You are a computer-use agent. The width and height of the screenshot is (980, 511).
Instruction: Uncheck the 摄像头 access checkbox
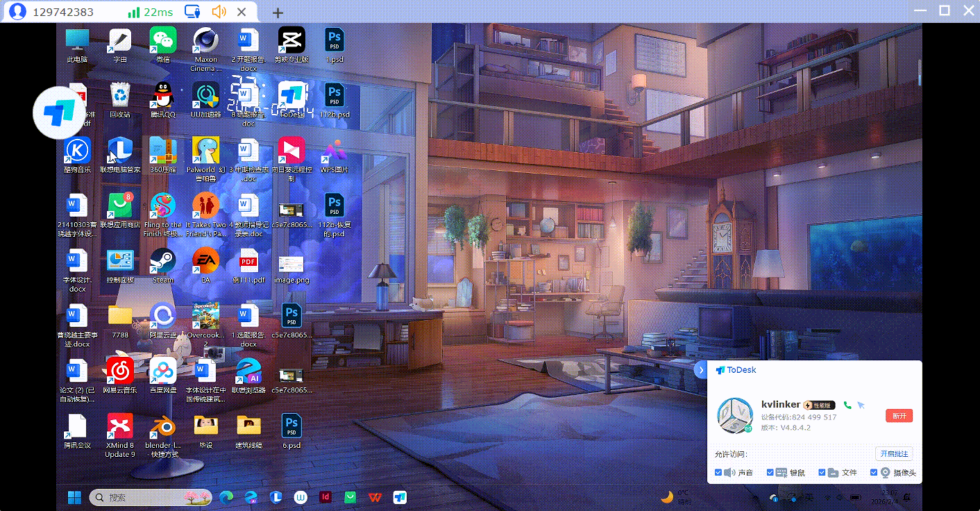tap(874, 473)
